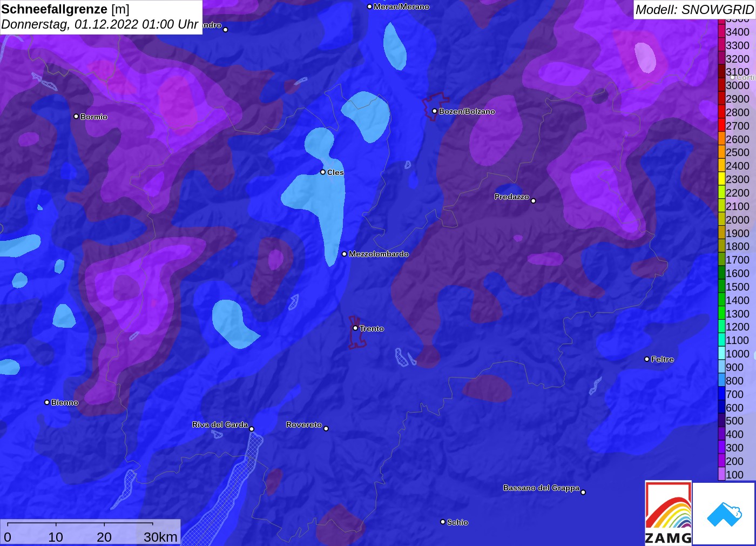This screenshot has height=546, width=756.
Task: Click the 2900 legend value
Action: [x=738, y=99]
